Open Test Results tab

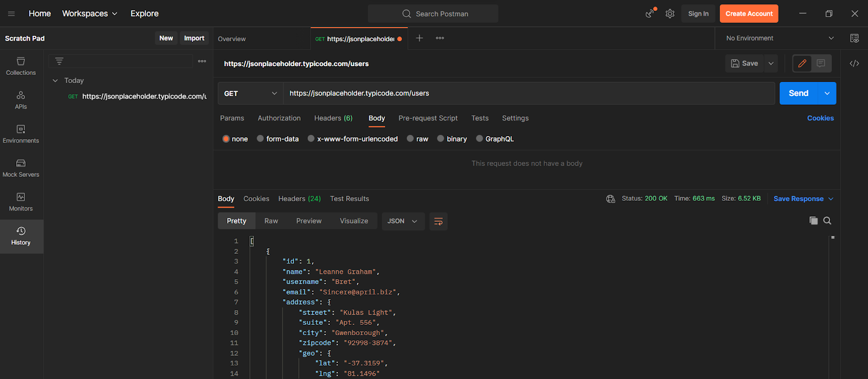click(349, 199)
